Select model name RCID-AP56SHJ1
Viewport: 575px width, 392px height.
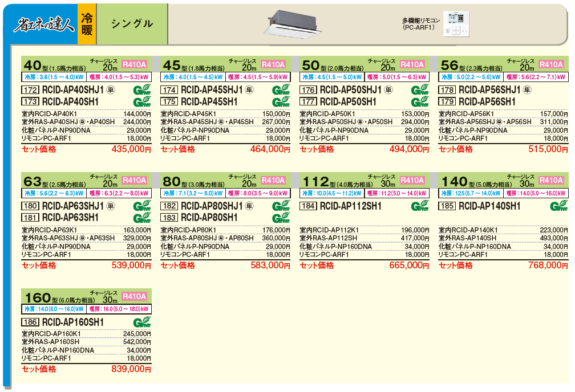click(489, 90)
